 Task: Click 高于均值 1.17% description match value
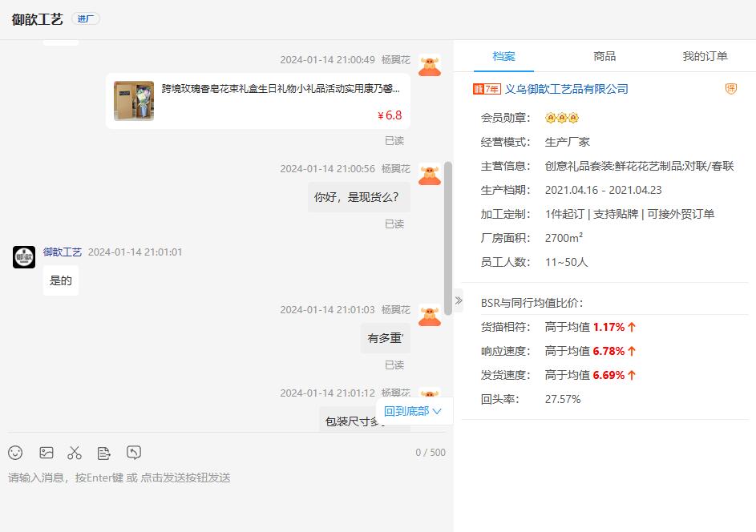click(590, 327)
